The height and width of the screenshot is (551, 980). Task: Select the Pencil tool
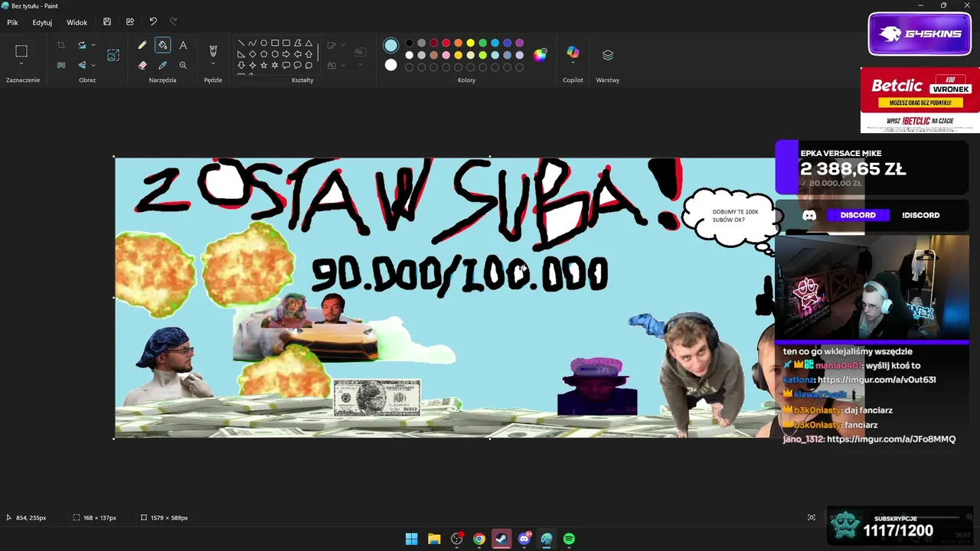pyautogui.click(x=142, y=45)
